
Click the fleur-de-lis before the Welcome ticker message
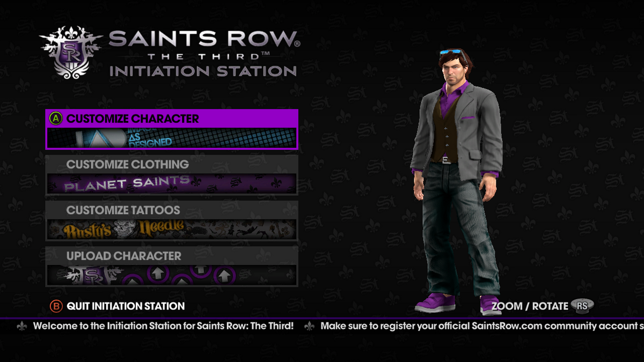22,326
